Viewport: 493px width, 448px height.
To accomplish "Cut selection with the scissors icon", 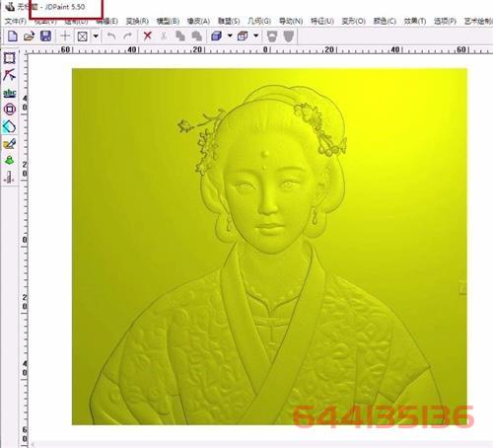I will 164,36.
